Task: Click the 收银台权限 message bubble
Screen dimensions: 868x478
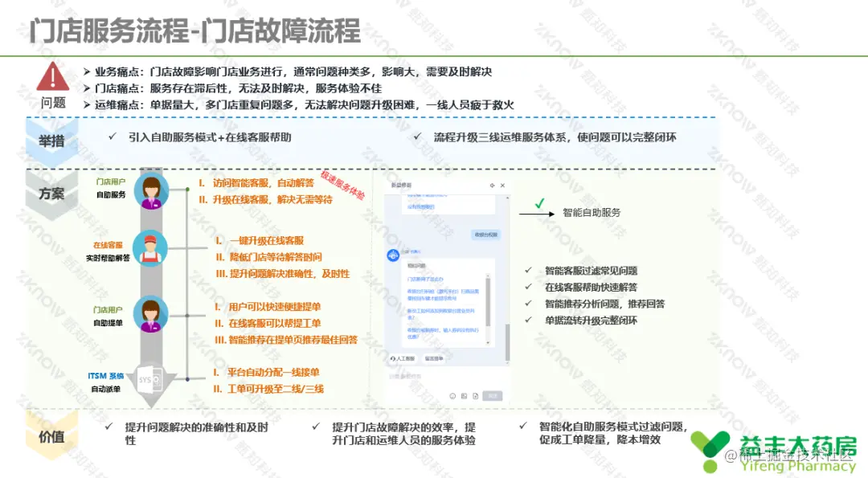Action: click(486, 235)
